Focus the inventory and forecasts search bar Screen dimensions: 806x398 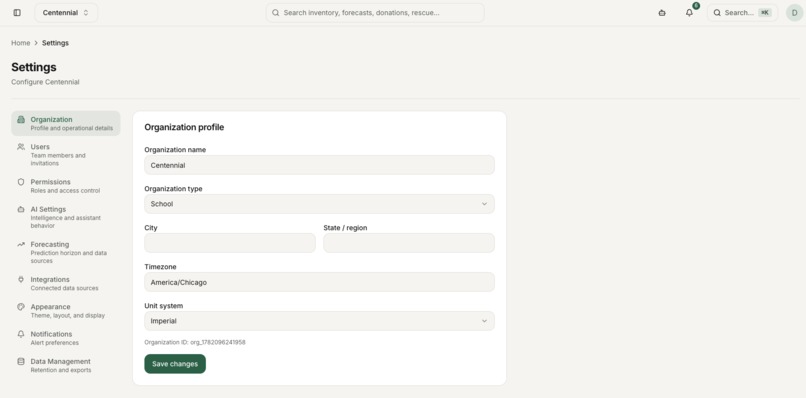pyautogui.click(x=375, y=13)
